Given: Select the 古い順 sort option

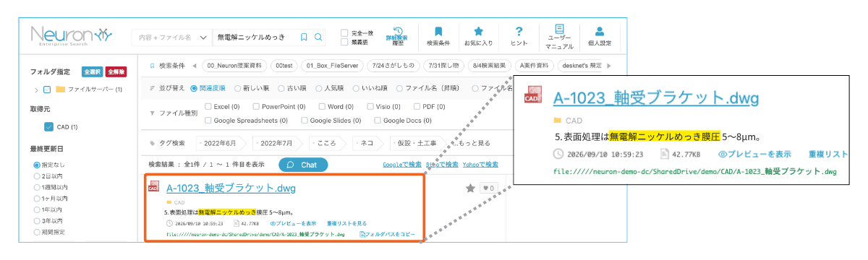Looking at the screenshot, I should click(x=281, y=88).
